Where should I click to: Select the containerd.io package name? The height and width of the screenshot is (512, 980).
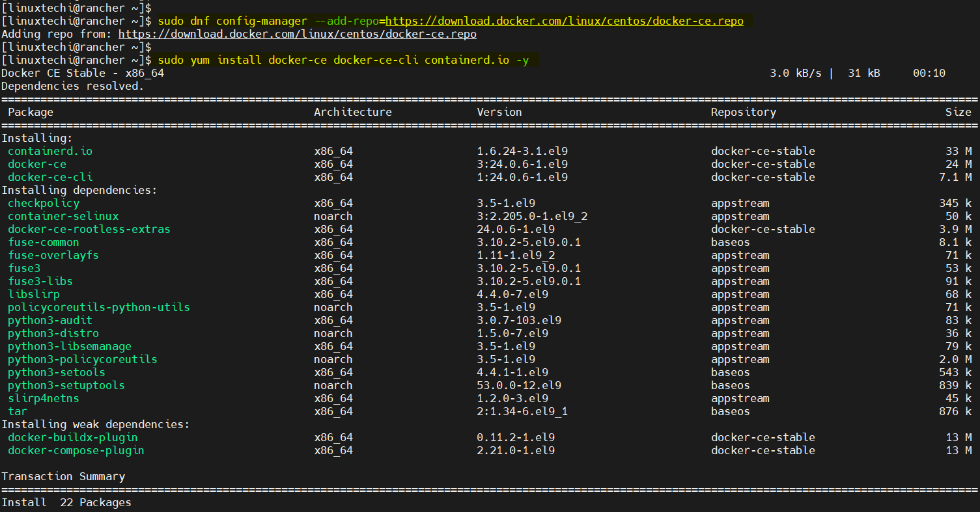50,151
